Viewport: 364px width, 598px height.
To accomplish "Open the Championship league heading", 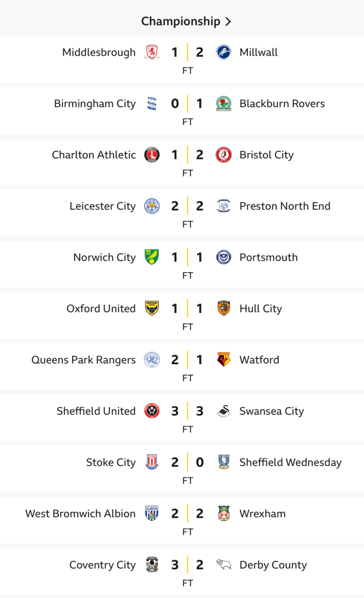I will 181,21.
